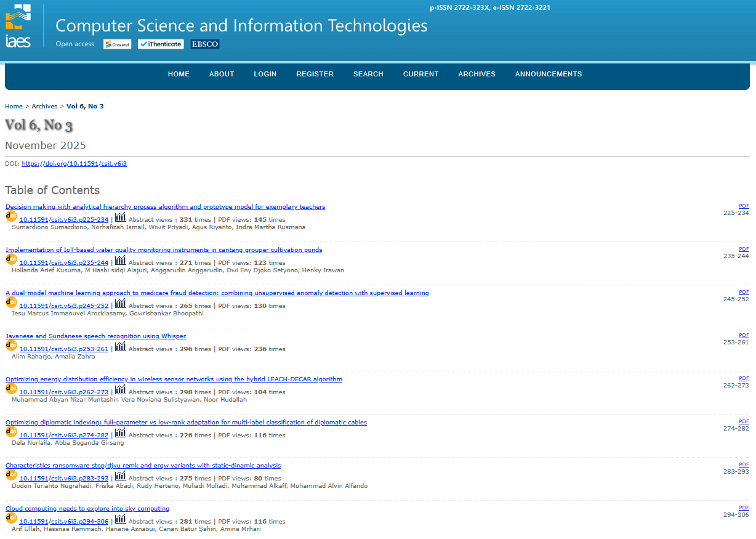This screenshot has width=756, height=539.
Task: Click statistics chart icon for medicare fraud article
Action: click(x=120, y=303)
